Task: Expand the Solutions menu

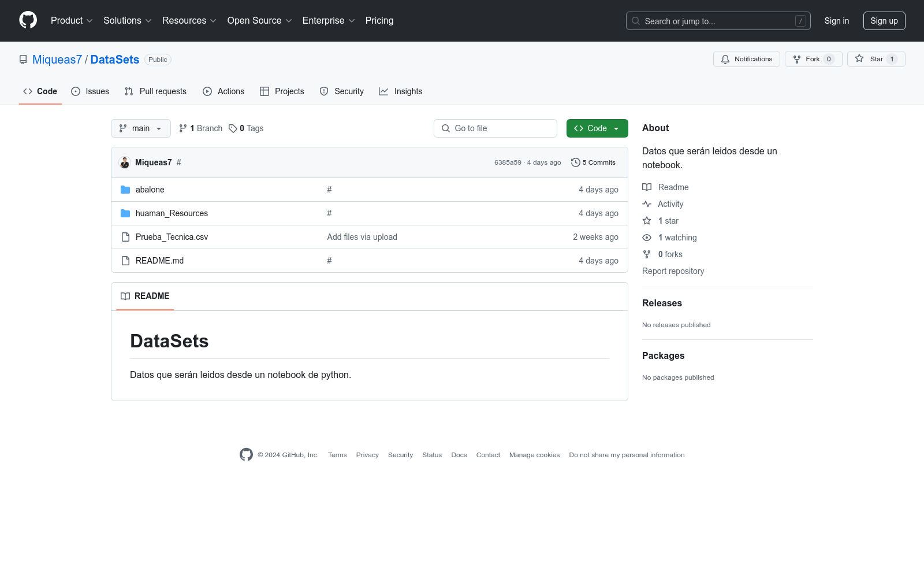Action: (x=128, y=21)
